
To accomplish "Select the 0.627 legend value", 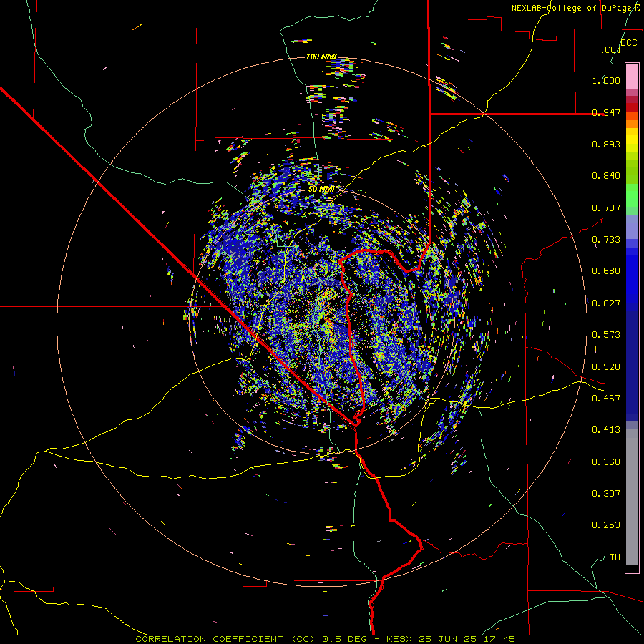I will point(606,303).
